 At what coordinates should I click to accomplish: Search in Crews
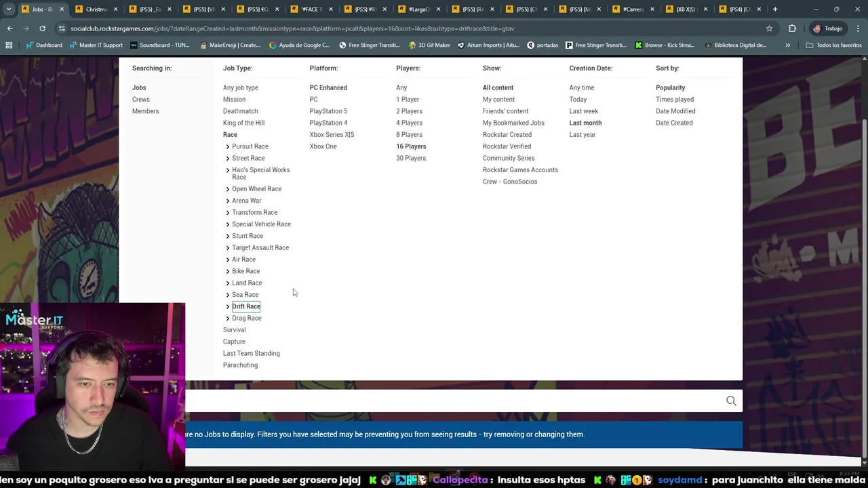click(x=140, y=99)
